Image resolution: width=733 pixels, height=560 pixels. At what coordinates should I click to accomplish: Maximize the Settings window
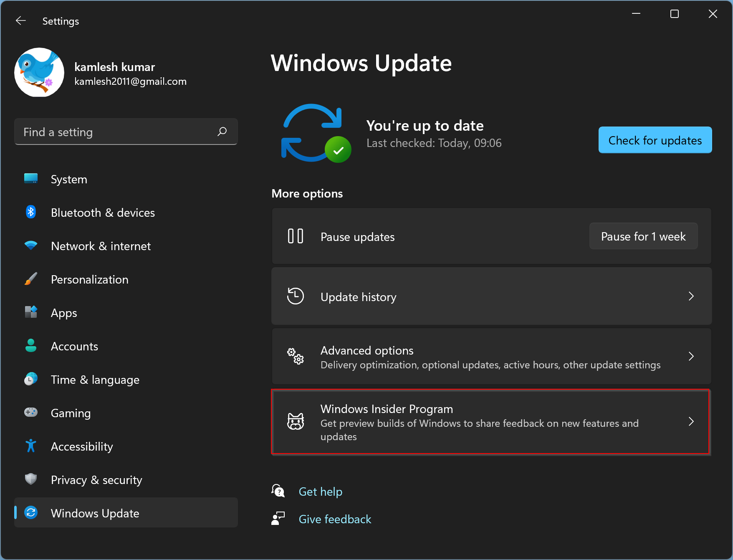click(675, 14)
